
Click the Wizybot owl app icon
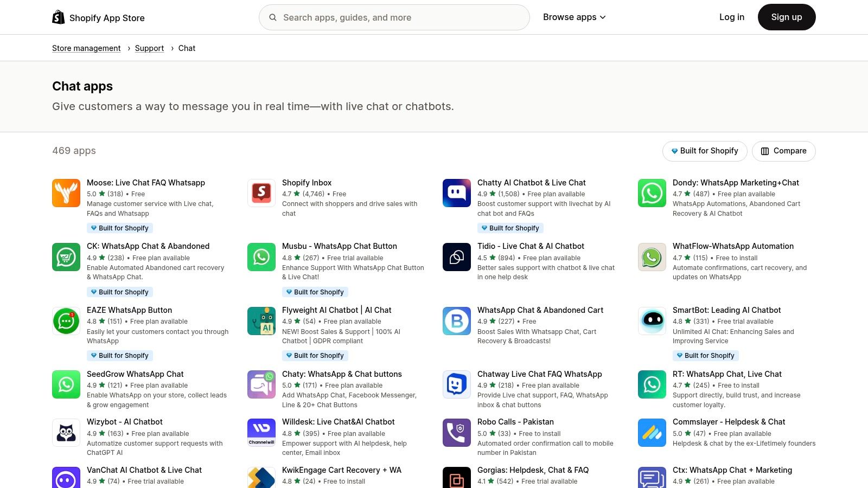click(x=66, y=432)
